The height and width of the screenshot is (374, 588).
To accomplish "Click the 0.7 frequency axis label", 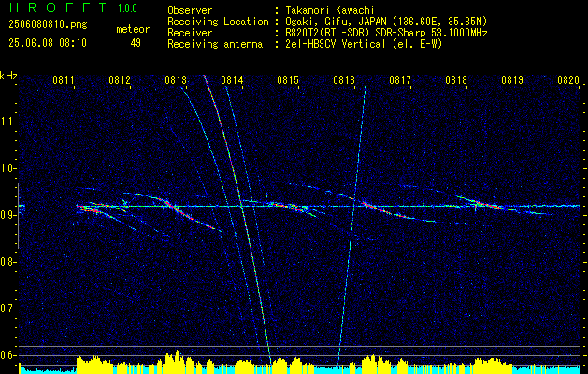I will pos(7,309).
